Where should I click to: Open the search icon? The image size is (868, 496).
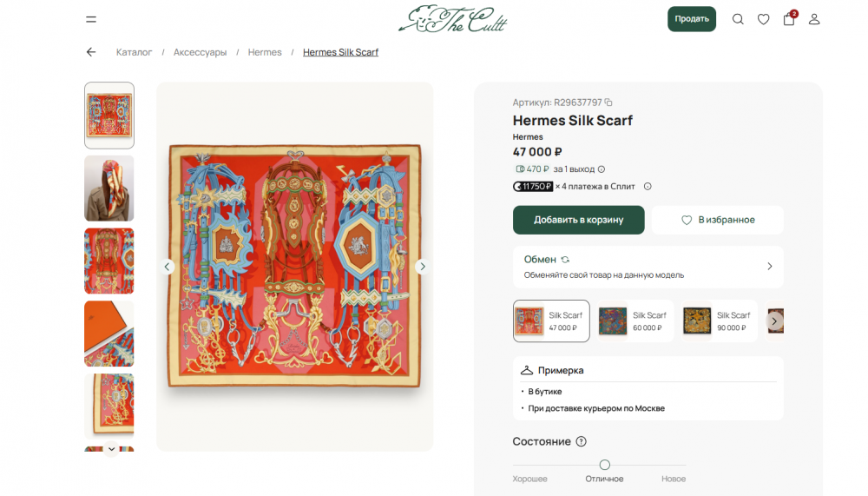pyautogui.click(x=738, y=19)
